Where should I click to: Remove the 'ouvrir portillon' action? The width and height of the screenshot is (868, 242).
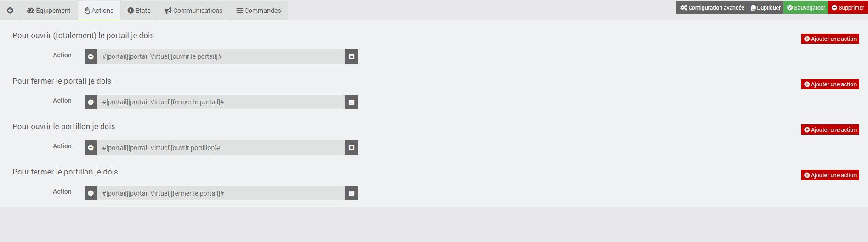[91, 147]
